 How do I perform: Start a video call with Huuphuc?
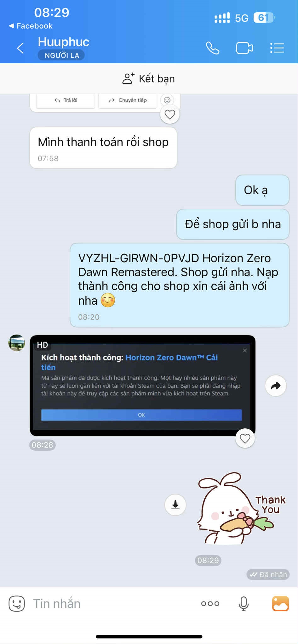tap(245, 48)
